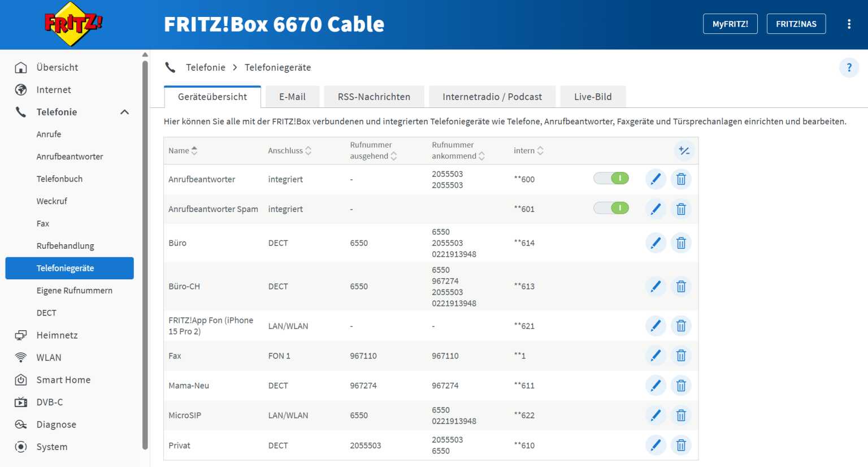Open the Internetradio / Podcast tab
The height and width of the screenshot is (467, 868).
pyautogui.click(x=492, y=97)
